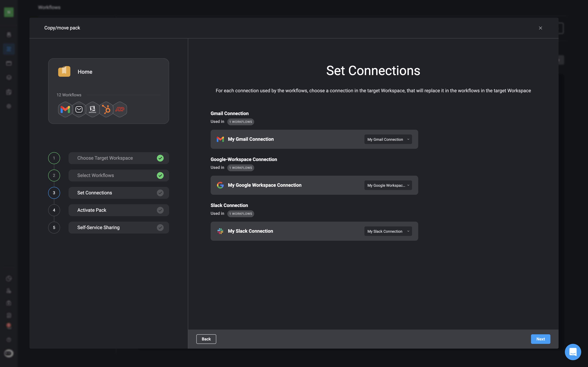588x367 pixels.
Task: Click the Gmail hexagon icon in Home card
Action: (65, 109)
